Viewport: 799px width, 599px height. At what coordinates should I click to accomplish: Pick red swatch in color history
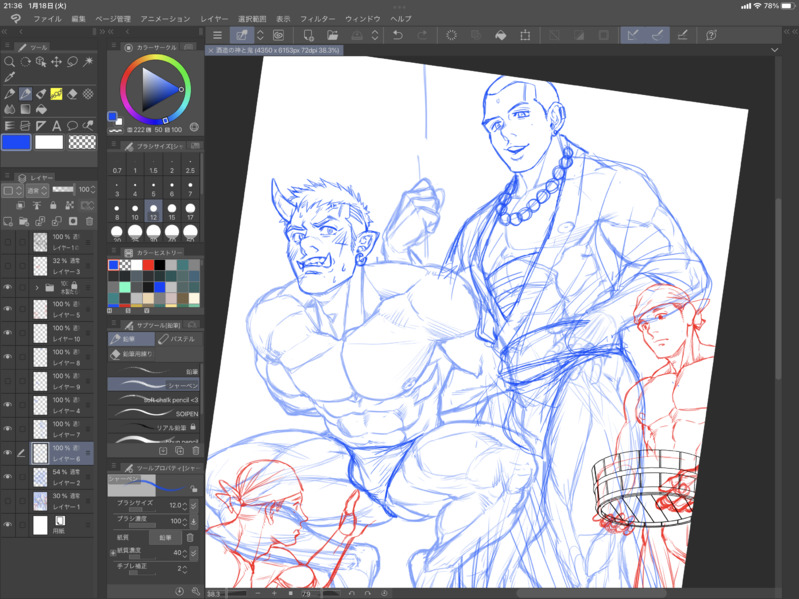coord(148,265)
